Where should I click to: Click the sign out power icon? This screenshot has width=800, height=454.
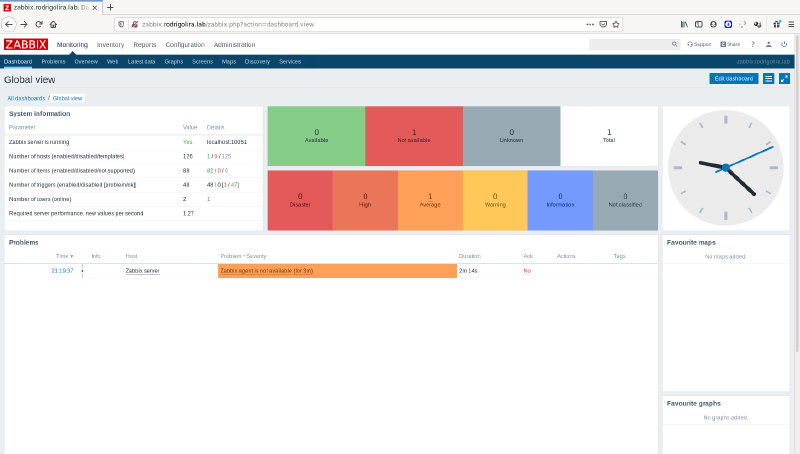click(x=784, y=44)
